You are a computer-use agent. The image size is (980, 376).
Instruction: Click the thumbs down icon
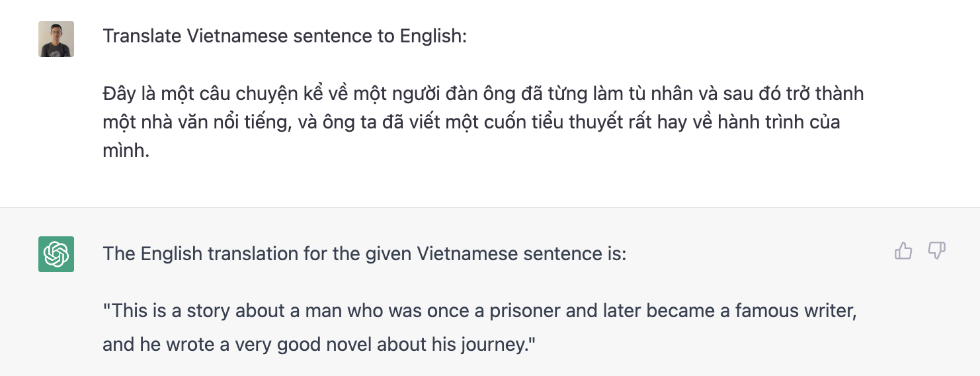point(936,251)
